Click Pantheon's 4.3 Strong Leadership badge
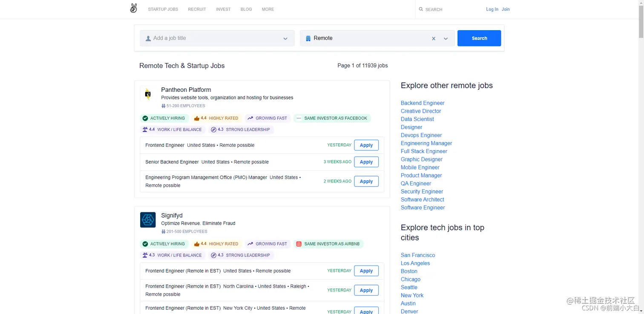The height and width of the screenshot is (314, 644). [x=241, y=129]
